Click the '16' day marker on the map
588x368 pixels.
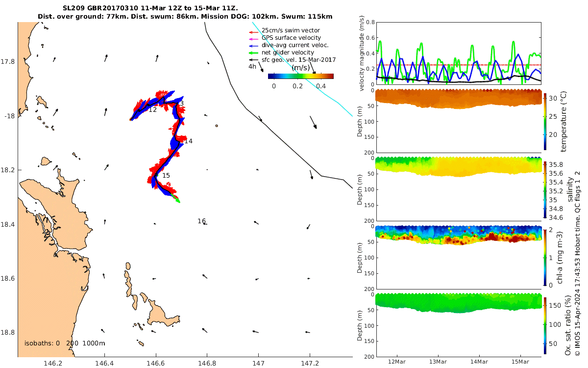click(x=201, y=221)
